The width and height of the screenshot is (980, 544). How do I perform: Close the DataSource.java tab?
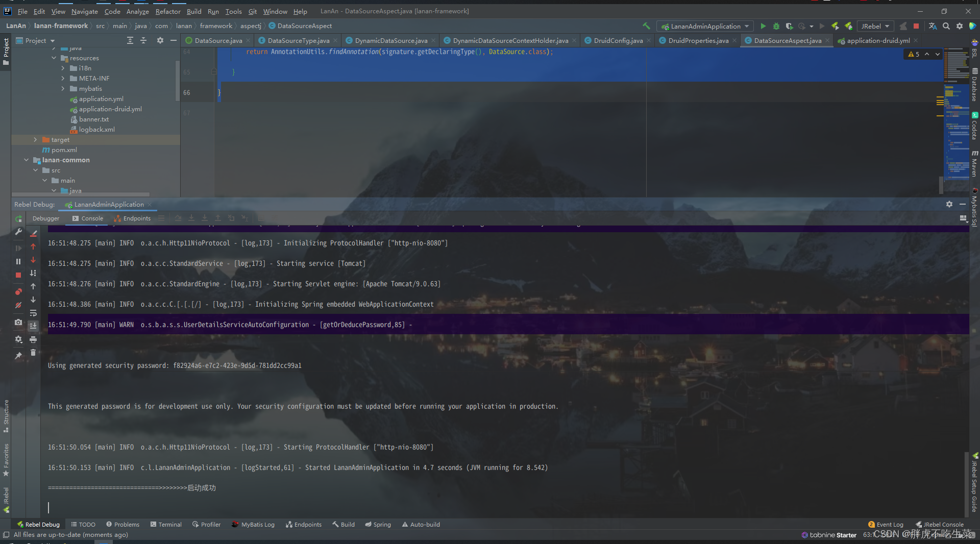[248, 40]
